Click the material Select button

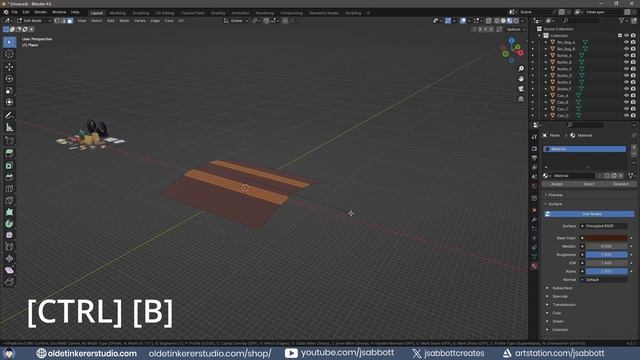[589, 184]
